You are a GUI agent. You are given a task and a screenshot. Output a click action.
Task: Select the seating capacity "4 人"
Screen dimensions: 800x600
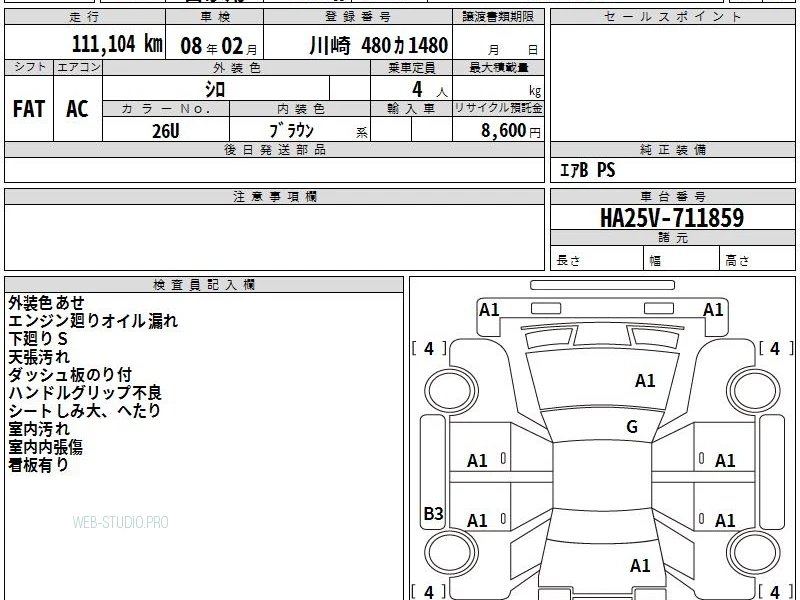coord(430,90)
